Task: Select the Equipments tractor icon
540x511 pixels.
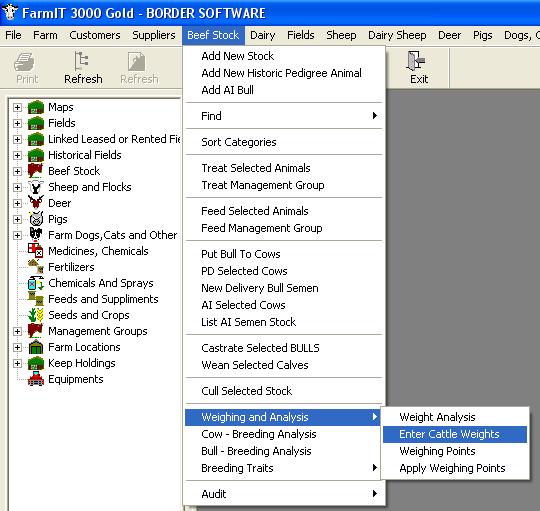Action: click(36, 379)
